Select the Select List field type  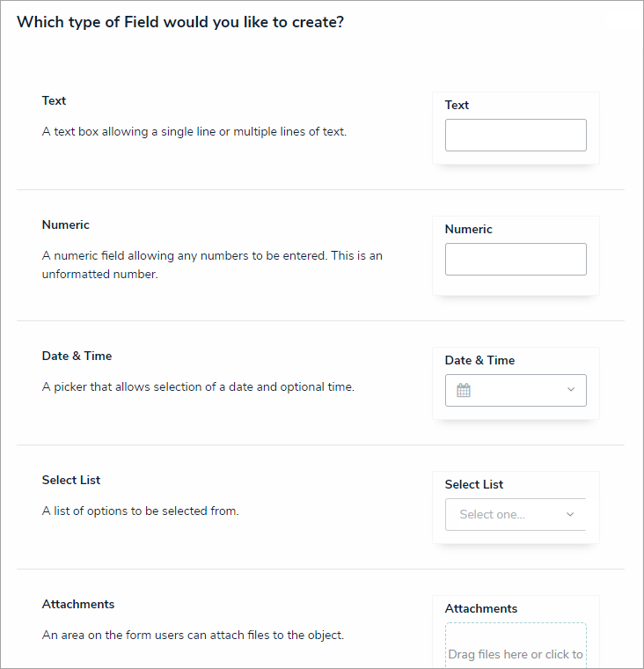click(x=71, y=480)
